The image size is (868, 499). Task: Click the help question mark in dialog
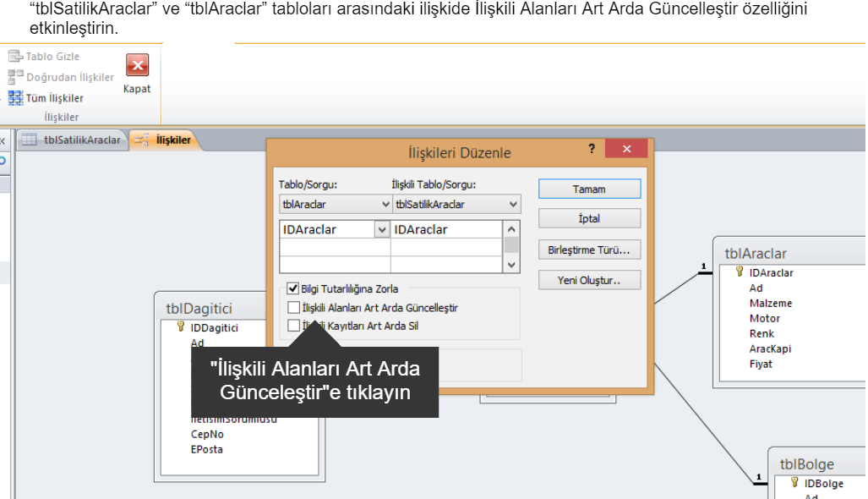[592, 148]
